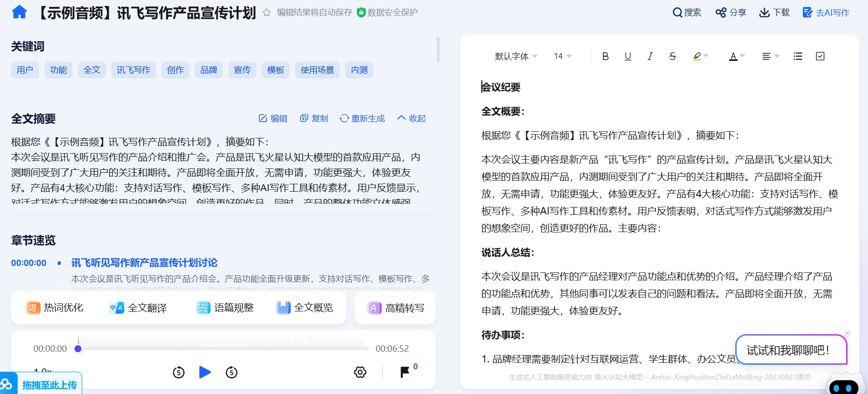Viewport: 868px width, 394px height.
Task: Share the document via 分享
Action: tap(731, 13)
